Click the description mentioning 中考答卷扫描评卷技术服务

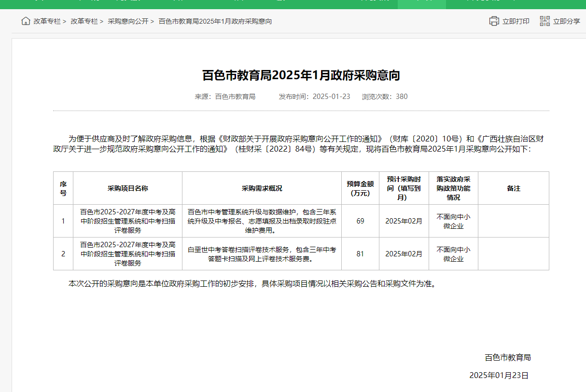coord(262,254)
